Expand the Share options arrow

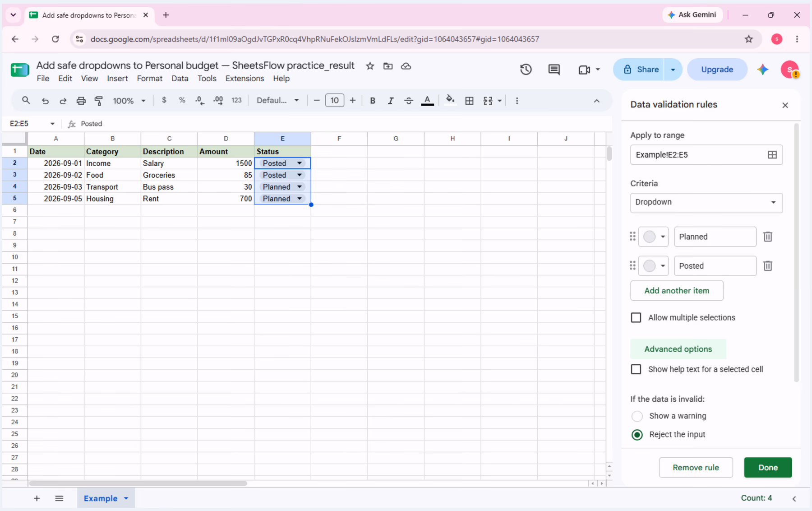click(x=673, y=70)
